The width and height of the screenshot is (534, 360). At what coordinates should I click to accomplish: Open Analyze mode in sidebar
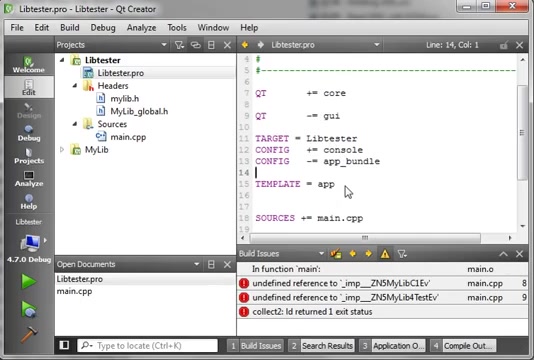coord(29,179)
